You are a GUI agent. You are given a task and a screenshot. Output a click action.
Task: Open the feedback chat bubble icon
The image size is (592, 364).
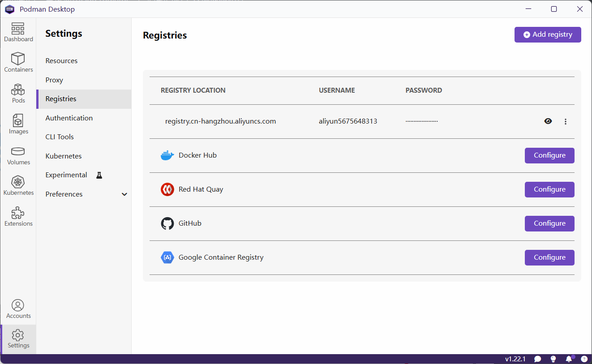[538, 359]
